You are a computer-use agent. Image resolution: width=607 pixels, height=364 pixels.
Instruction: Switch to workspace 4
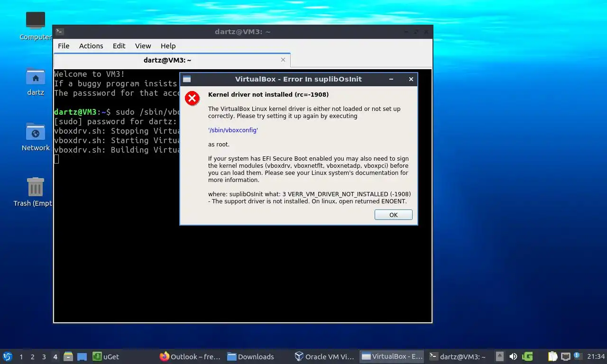(x=55, y=356)
